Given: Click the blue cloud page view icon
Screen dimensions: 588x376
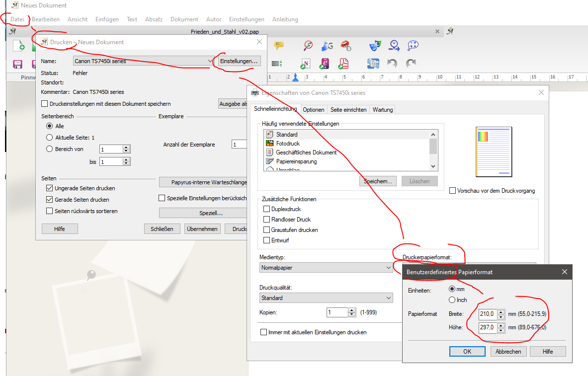Looking at the screenshot, I should click(x=373, y=64).
